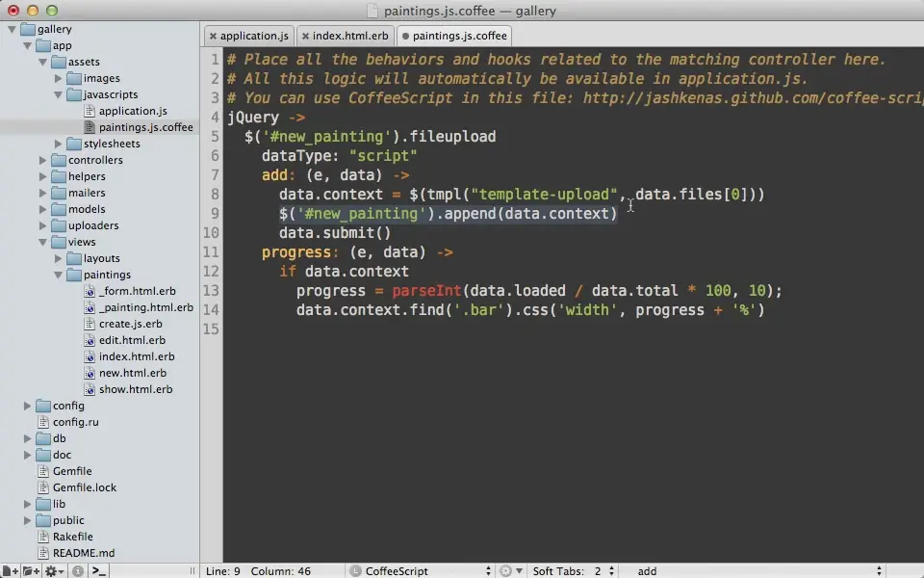Select Gemfile.lock file
This screenshot has width=924, height=578.
[85, 487]
